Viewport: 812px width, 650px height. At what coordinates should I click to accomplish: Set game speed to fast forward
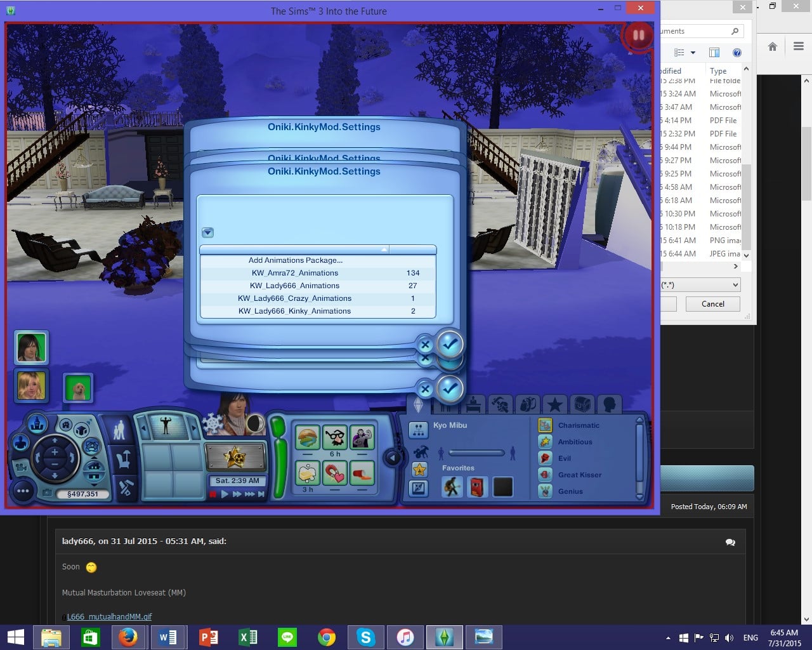coord(237,494)
